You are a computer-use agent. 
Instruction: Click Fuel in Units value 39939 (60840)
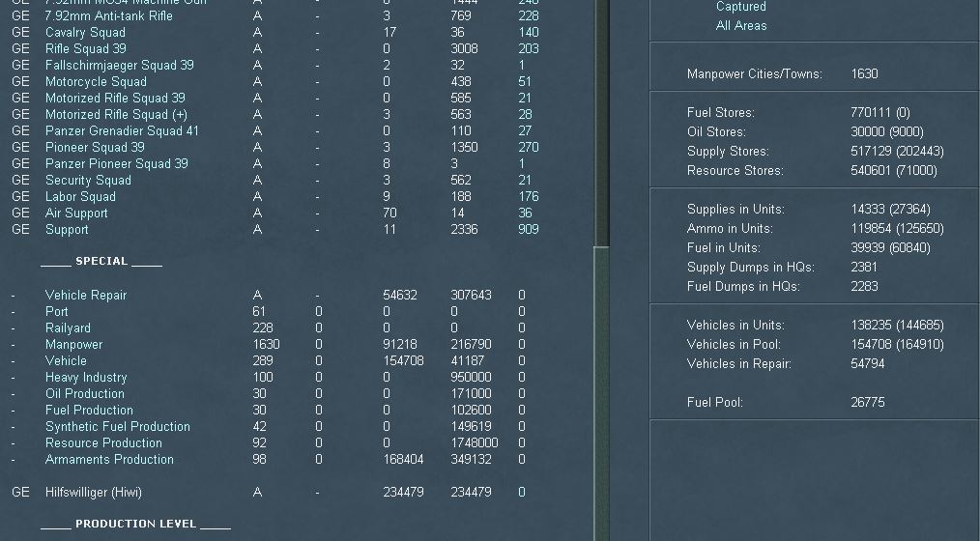890,248
